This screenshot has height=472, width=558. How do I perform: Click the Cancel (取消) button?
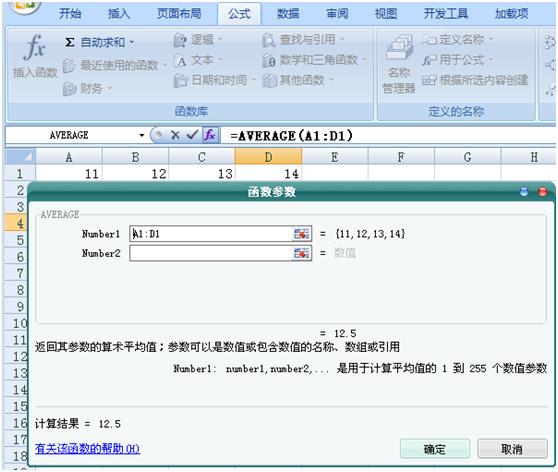tap(512, 449)
